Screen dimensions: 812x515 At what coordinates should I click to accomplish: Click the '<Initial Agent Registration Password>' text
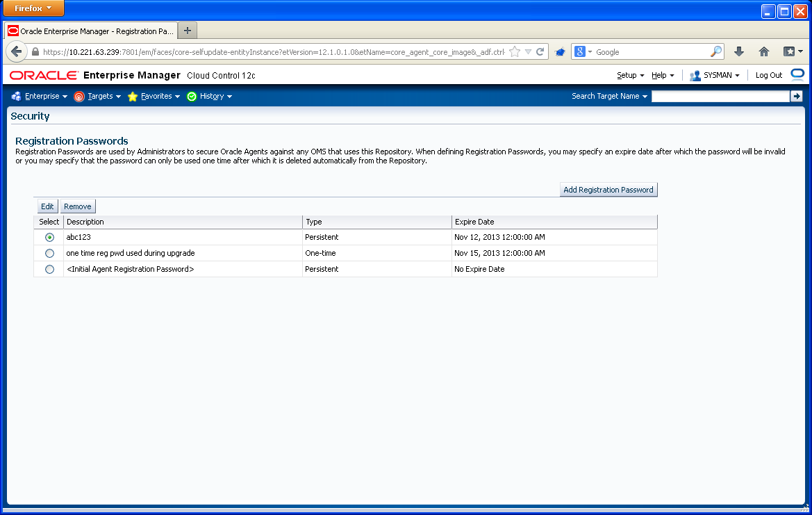[130, 270]
